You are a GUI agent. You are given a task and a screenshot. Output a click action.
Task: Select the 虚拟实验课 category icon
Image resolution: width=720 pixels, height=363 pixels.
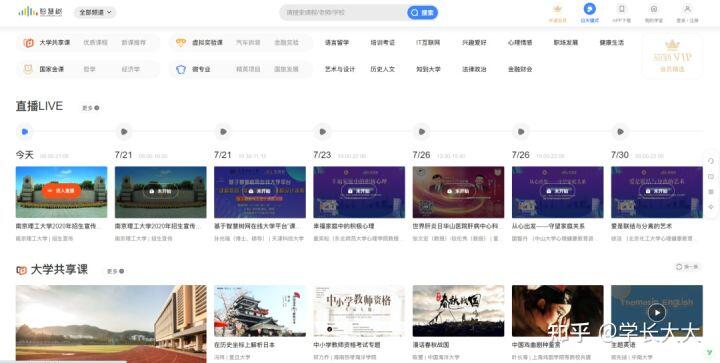click(181, 43)
